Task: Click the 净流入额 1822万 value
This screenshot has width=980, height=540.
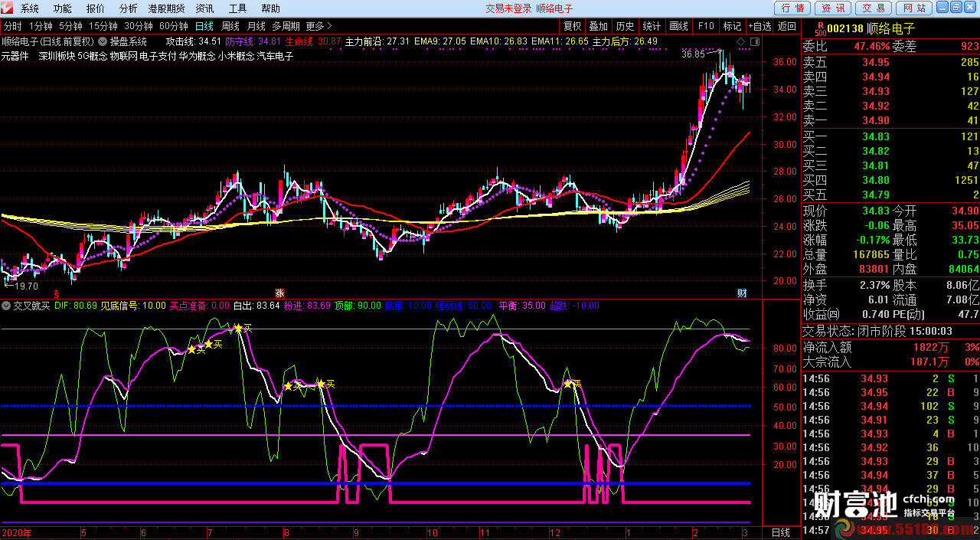Action: coord(930,347)
